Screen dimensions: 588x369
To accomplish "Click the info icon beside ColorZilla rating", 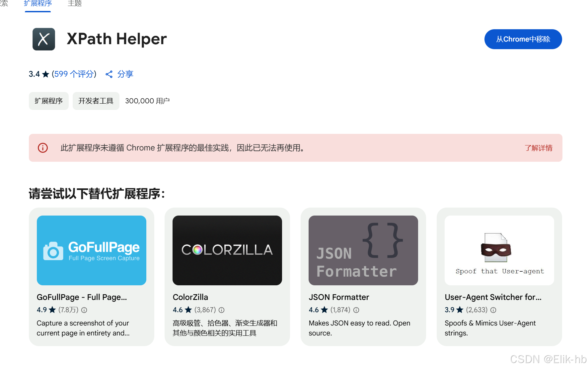I will [222, 310].
